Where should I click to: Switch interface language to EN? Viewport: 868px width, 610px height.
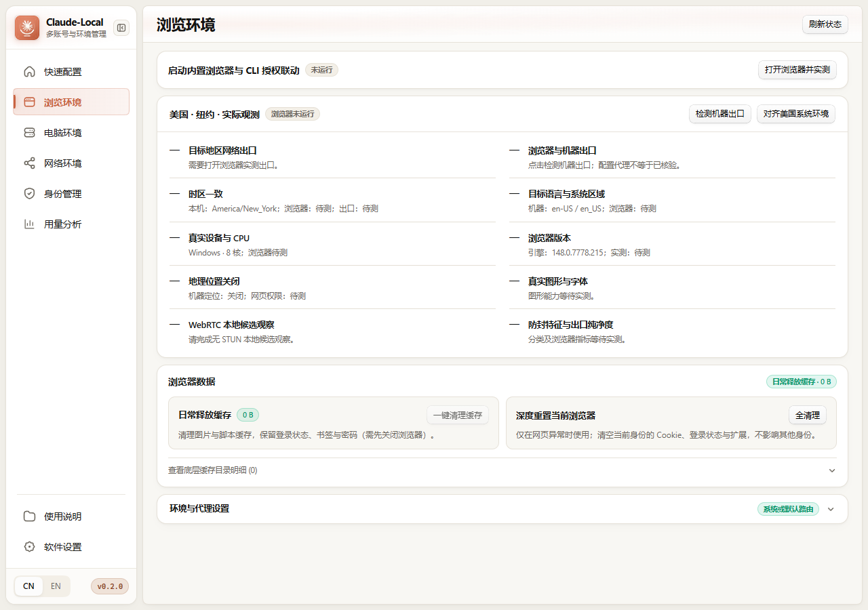[x=56, y=586]
